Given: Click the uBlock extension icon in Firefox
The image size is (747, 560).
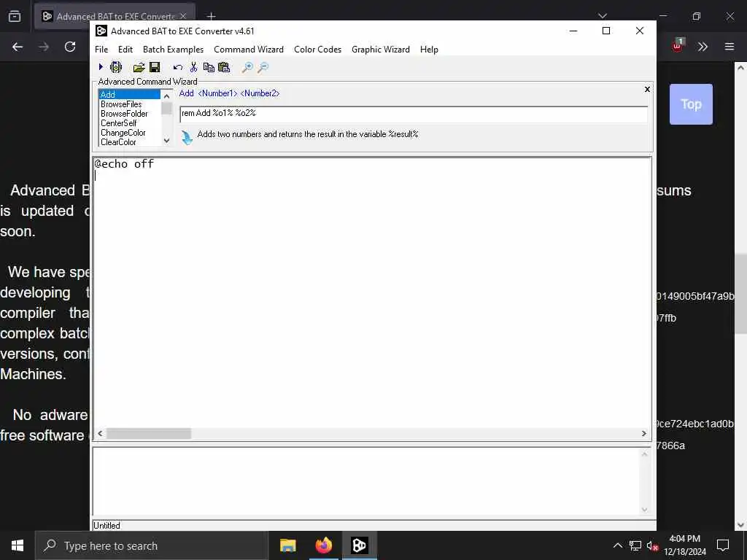Looking at the screenshot, I should click(x=678, y=46).
